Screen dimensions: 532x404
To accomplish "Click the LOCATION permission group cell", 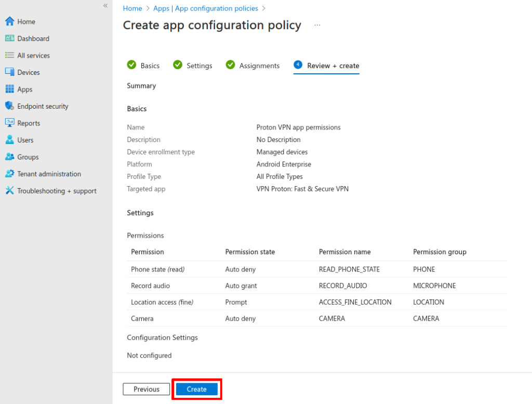I will (x=429, y=302).
